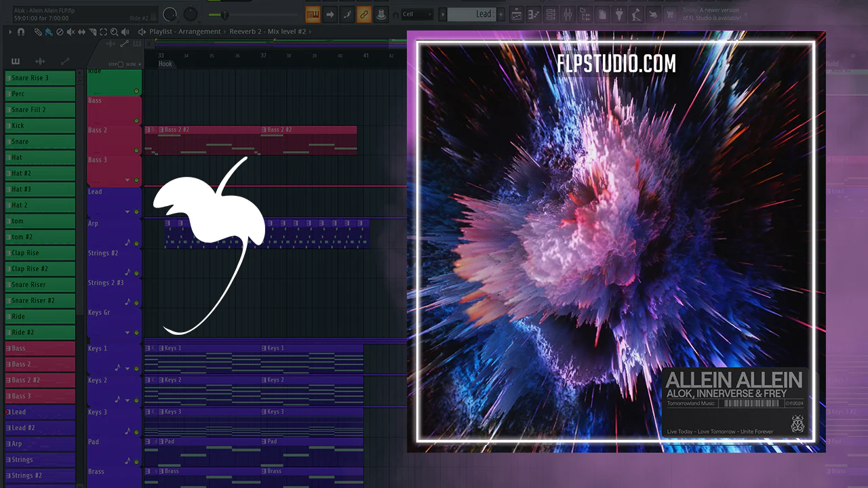Image resolution: width=868 pixels, height=488 pixels.
Task: Adjust the main volume knob
Action: pyautogui.click(x=170, y=14)
